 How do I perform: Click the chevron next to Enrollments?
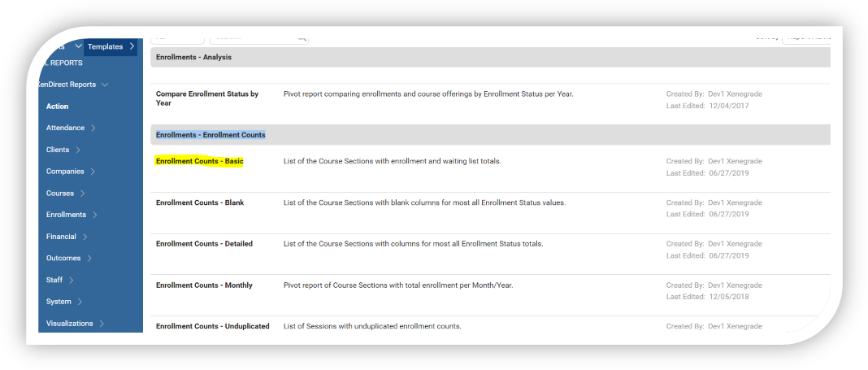(95, 215)
